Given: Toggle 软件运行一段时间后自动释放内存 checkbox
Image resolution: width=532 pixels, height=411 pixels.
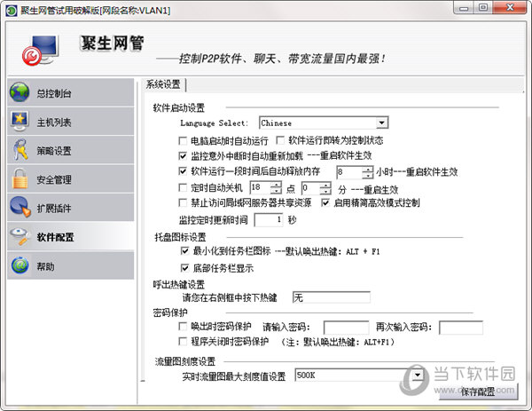Looking at the screenshot, I should click(x=183, y=170).
